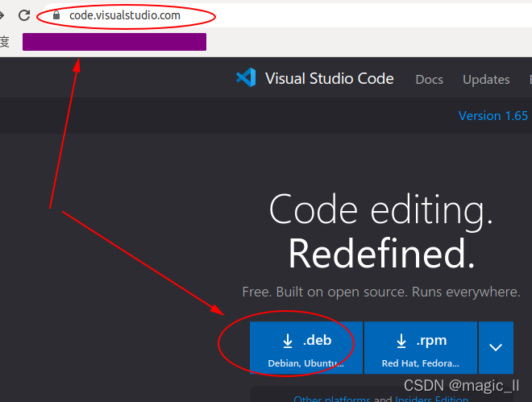532x402 pixels.
Task: Open the Docs menu item
Action: (x=429, y=80)
